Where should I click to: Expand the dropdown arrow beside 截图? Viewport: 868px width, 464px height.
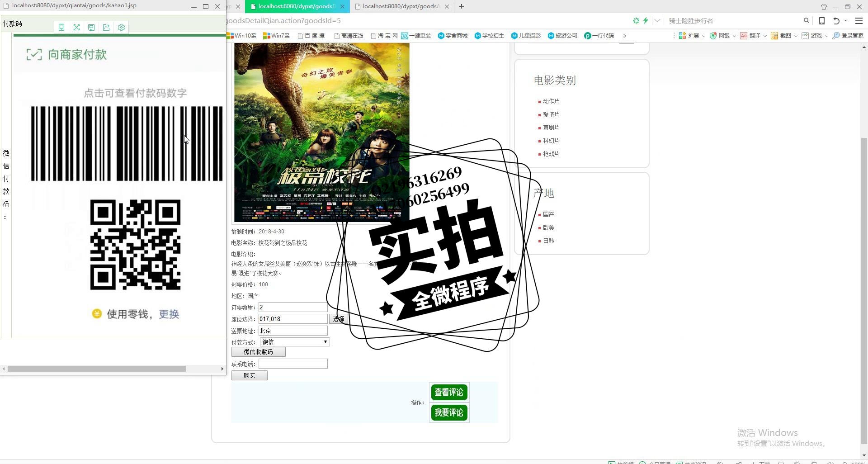coord(796,36)
